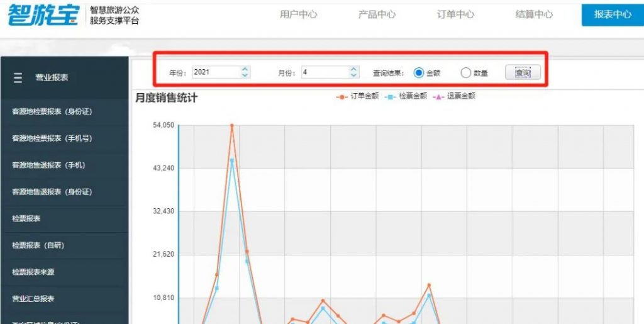This screenshot has width=644, height=324.
Task: Toggle 订单金额 series in chart legend
Action: pyautogui.click(x=357, y=96)
